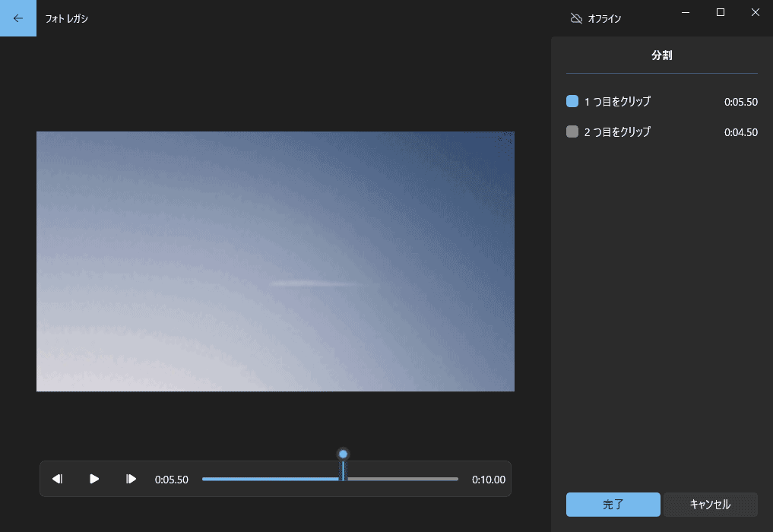Click the オフライン status text
Screen dimensions: 773x532
604,19
